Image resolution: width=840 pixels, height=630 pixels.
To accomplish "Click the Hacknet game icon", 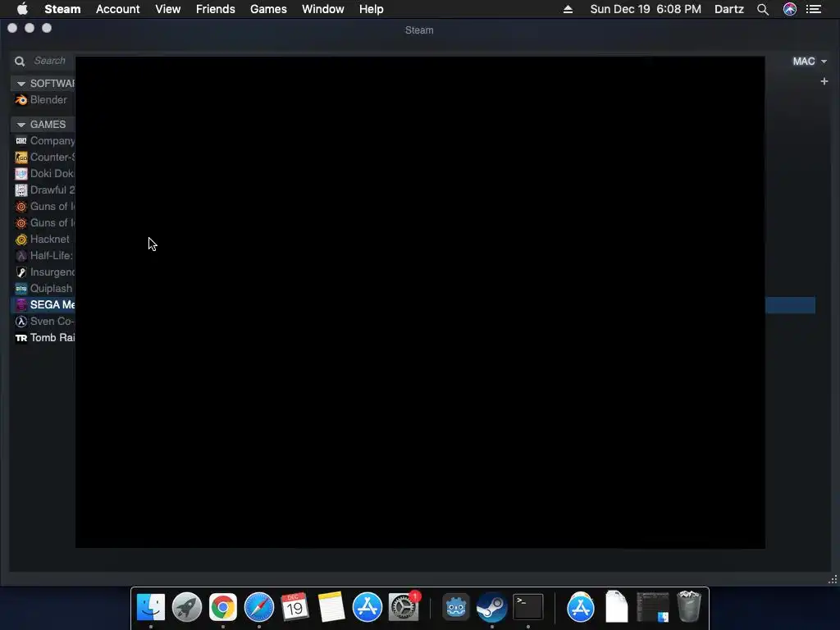I will pos(21,240).
